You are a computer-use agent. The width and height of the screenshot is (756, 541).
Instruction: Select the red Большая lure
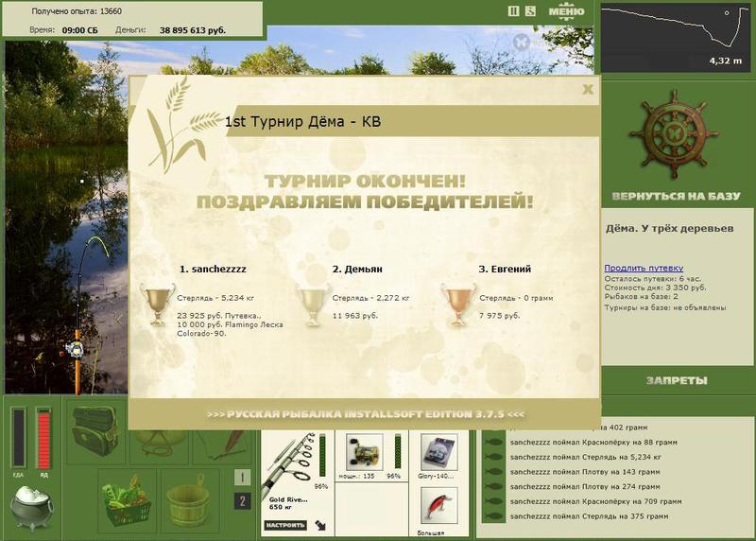point(438,505)
